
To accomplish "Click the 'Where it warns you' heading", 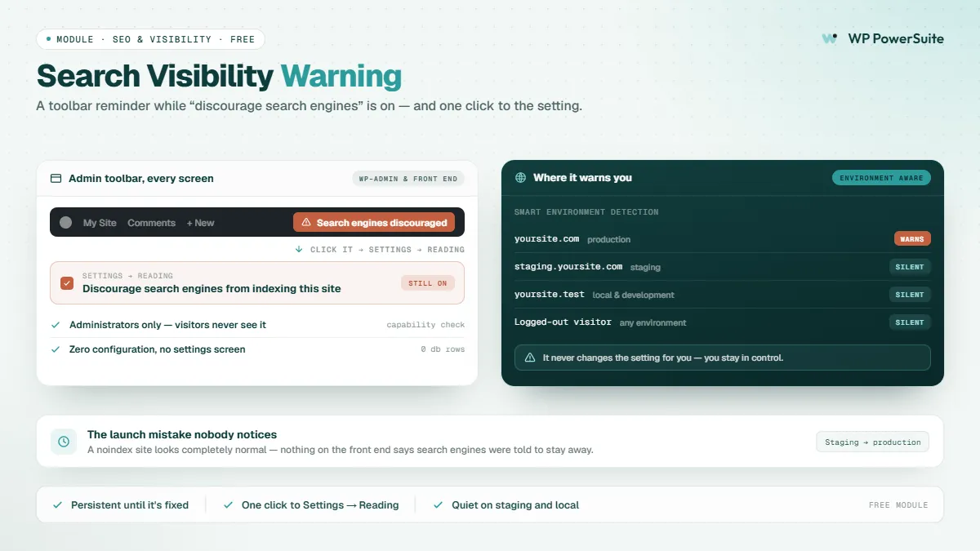I will [x=582, y=177].
